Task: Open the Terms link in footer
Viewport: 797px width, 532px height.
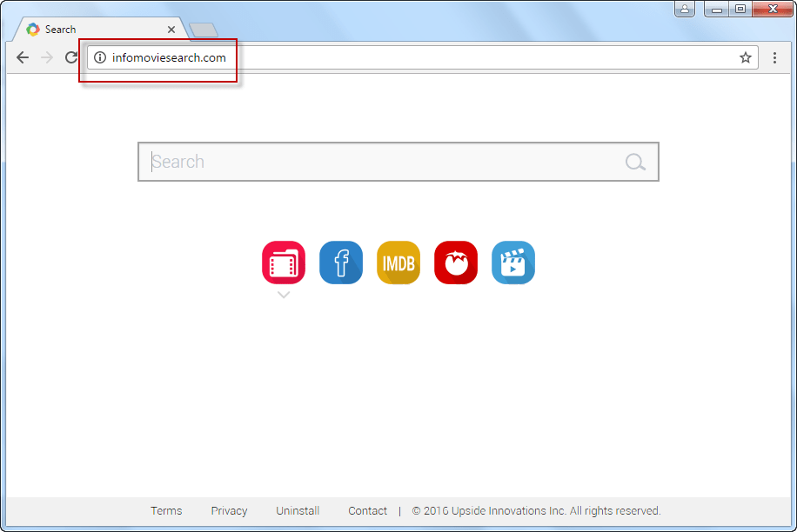Action: pyautogui.click(x=166, y=510)
